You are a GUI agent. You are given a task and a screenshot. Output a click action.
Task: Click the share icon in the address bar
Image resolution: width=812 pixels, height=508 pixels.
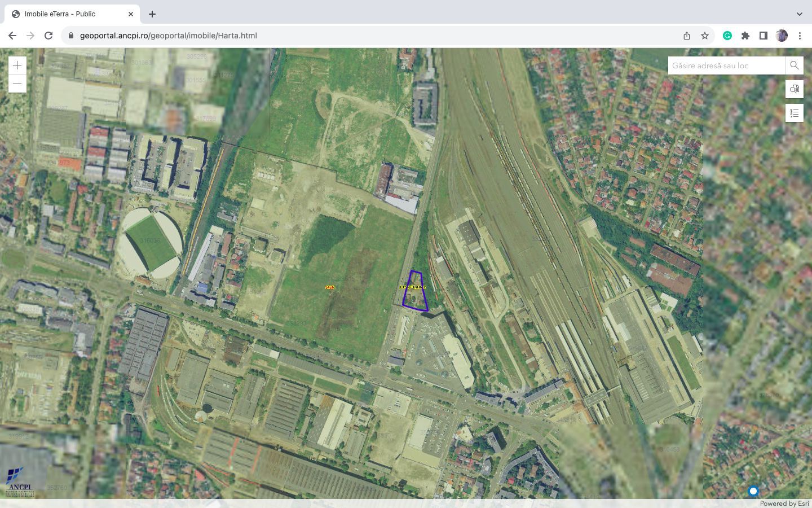(x=686, y=35)
